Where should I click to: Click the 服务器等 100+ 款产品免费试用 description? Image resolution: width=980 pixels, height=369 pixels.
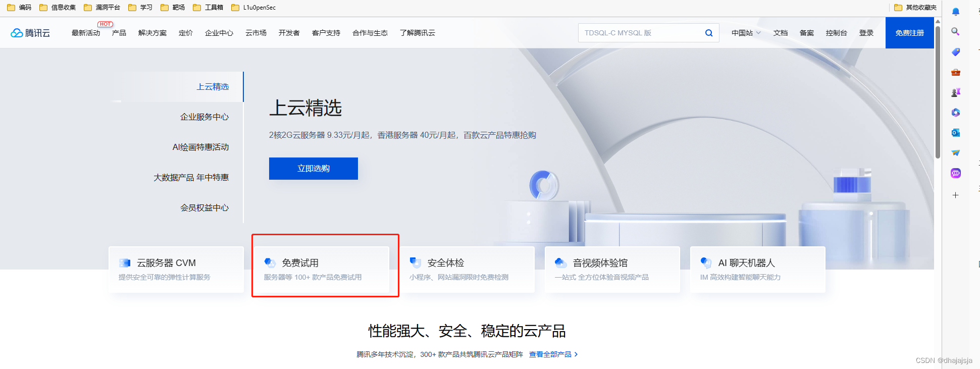[313, 277]
